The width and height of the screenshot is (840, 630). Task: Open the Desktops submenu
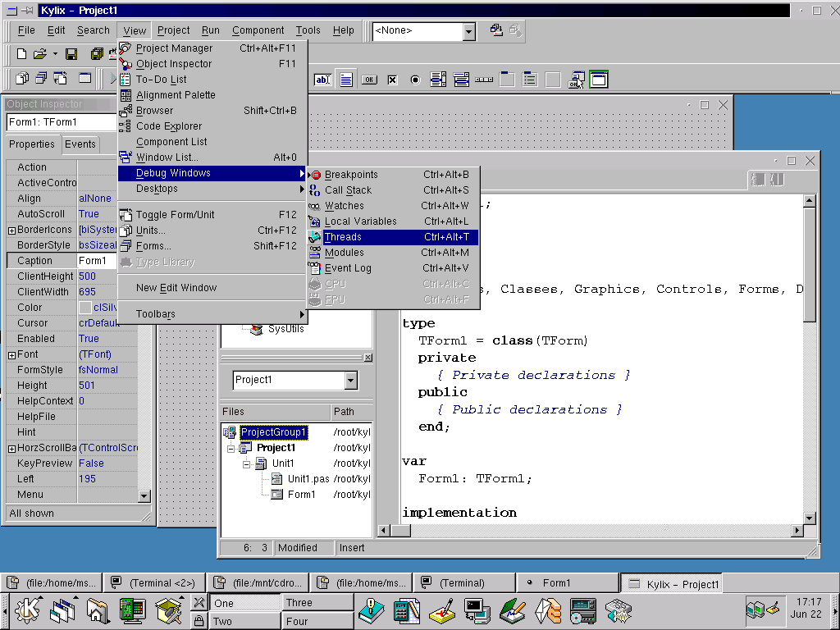tap(212, 189)
